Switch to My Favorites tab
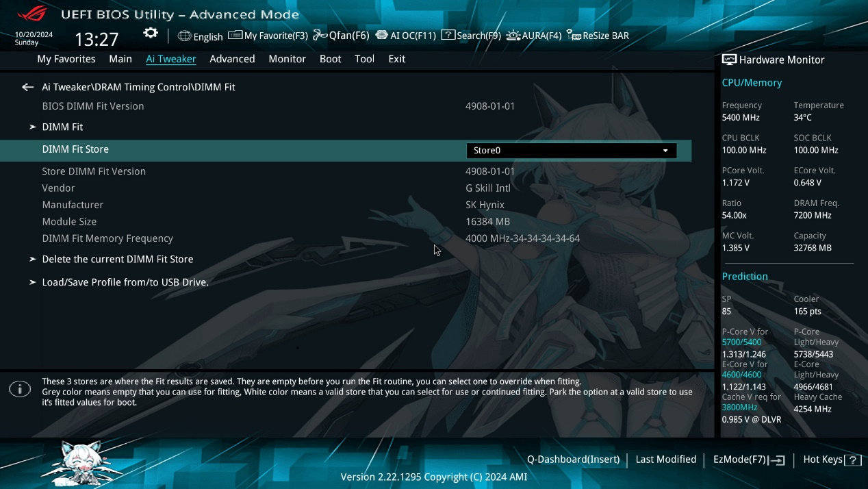Screen dimensions: 868x489 pyautogui.click(x=66, y=59)
